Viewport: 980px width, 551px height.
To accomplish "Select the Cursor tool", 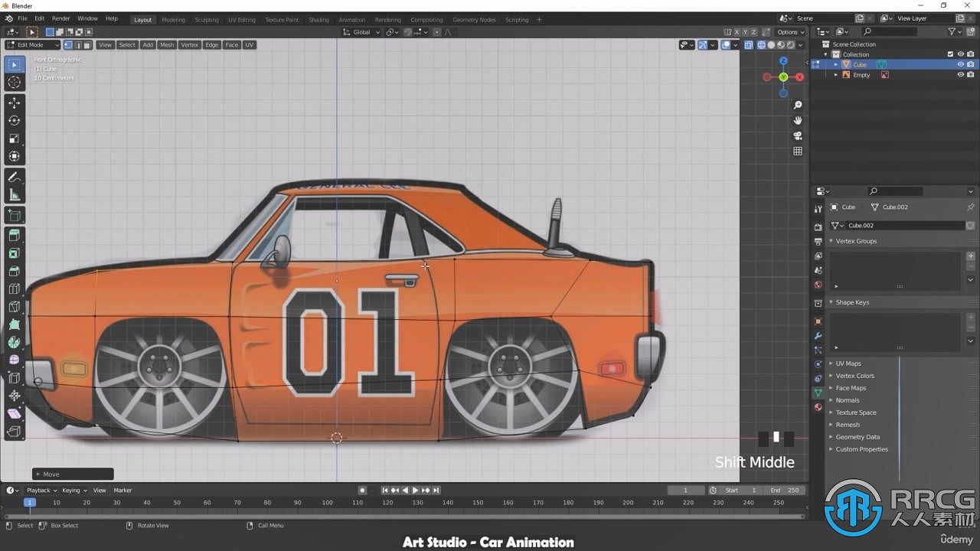I will tap(14, 83).
